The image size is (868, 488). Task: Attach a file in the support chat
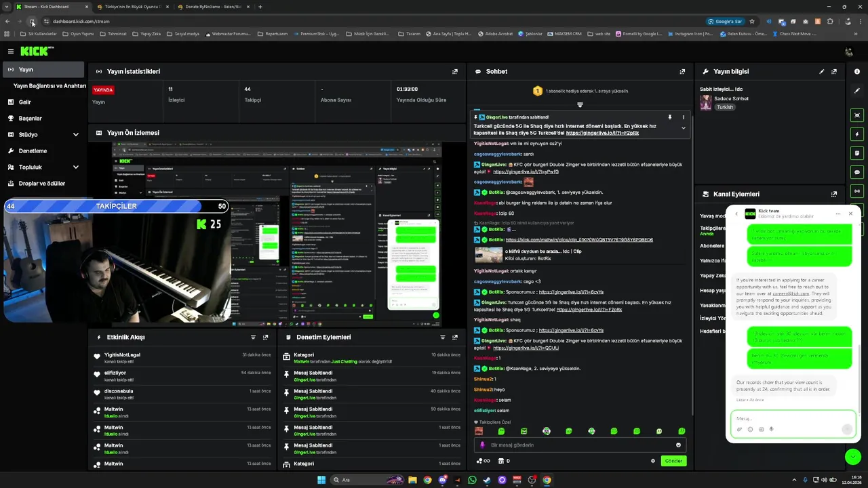coord(739,429)
